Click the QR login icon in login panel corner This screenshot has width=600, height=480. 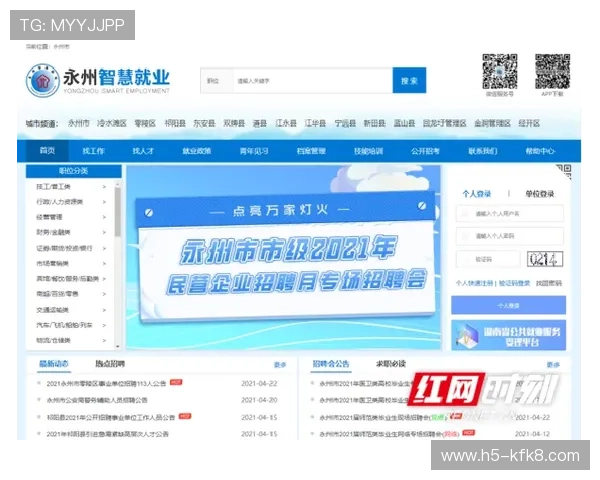tap(564, 171)
